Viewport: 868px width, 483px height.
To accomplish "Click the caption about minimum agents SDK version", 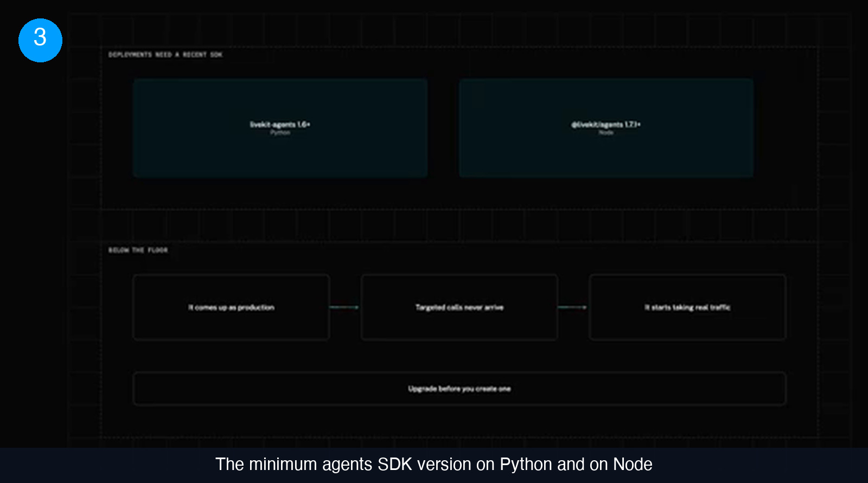I will point(434,465).
